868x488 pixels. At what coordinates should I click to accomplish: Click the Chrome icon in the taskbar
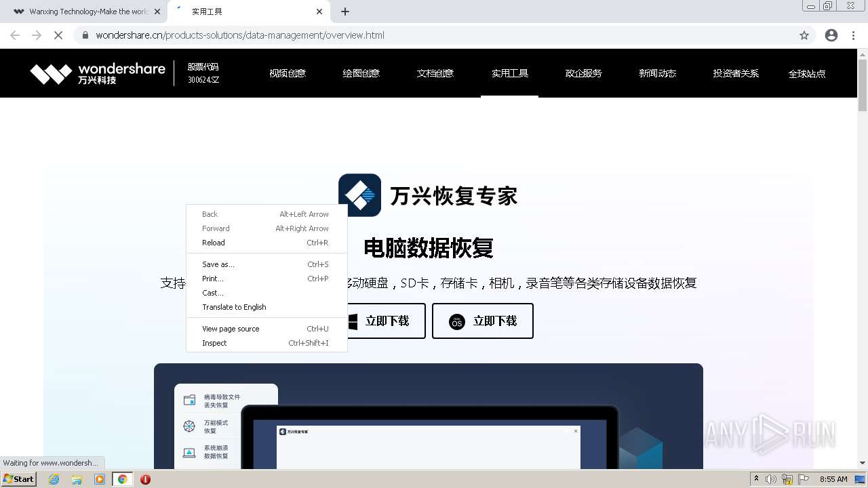pyautogui.click(x=123, y=479)
